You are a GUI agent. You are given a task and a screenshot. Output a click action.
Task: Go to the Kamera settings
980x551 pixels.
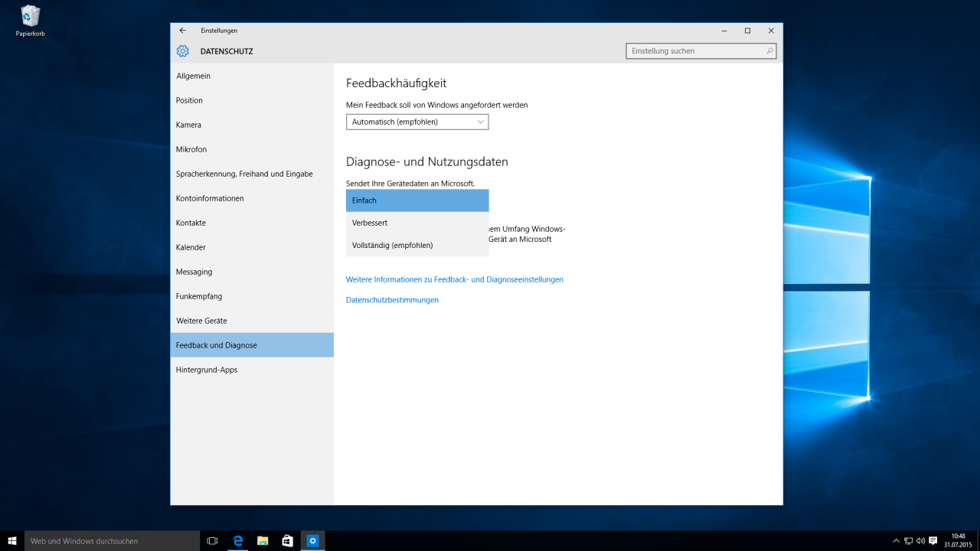[x=252, y=125]
